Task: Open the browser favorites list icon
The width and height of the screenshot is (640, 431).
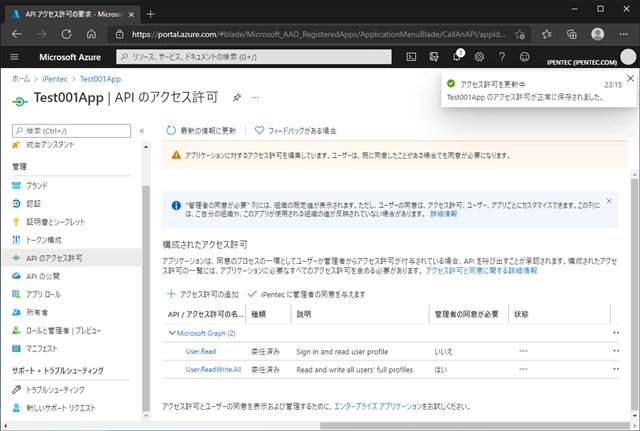Action: pyautogui.click(x=547, y=34)
